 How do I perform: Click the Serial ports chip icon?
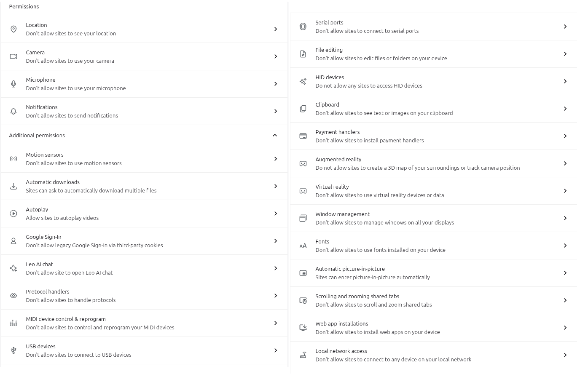click(303, 27)
